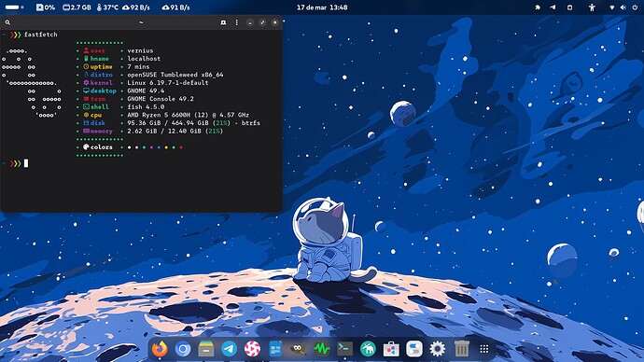
Task: Launch the pink pinwheel app in dock
Action: point(252,349)
